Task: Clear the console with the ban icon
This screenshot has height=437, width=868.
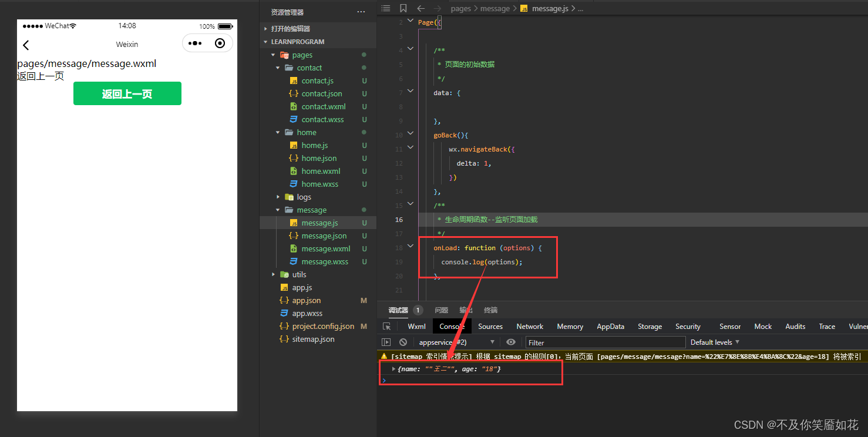Action: (x=403, y=342)
